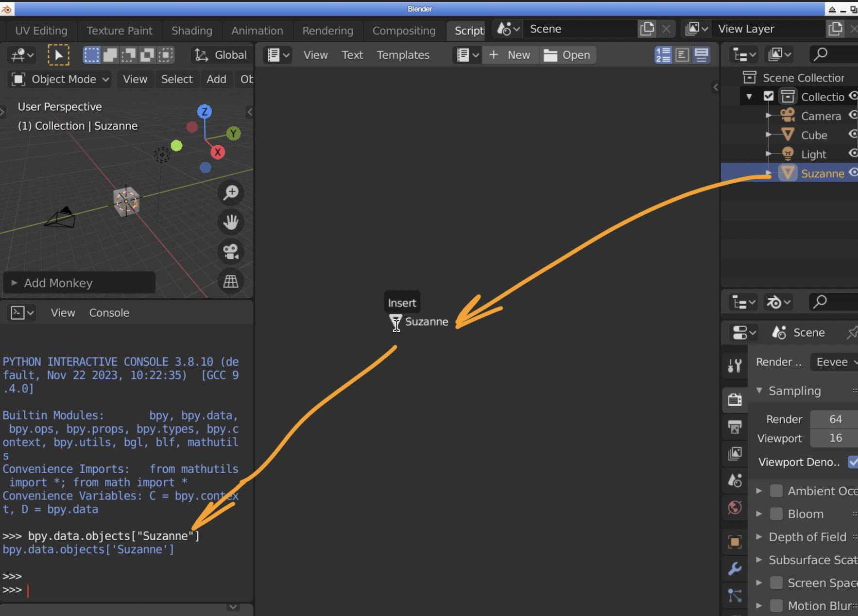Open the Render properties tab icon
This screenshot has width=858, height=616.
click(735, 399)
